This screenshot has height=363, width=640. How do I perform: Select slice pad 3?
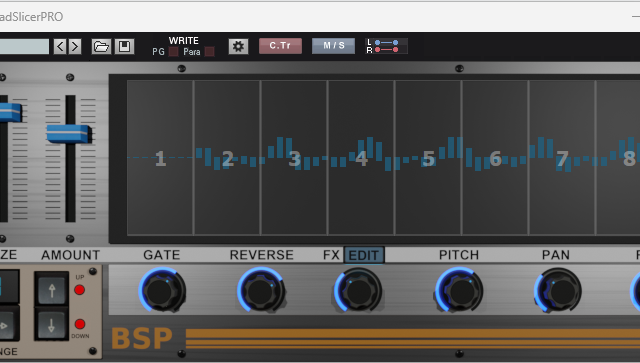pyautogui.click(x=294, y=158)
